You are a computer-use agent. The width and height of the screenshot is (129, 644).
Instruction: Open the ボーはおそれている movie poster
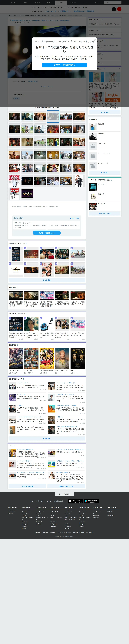[62, 358]
